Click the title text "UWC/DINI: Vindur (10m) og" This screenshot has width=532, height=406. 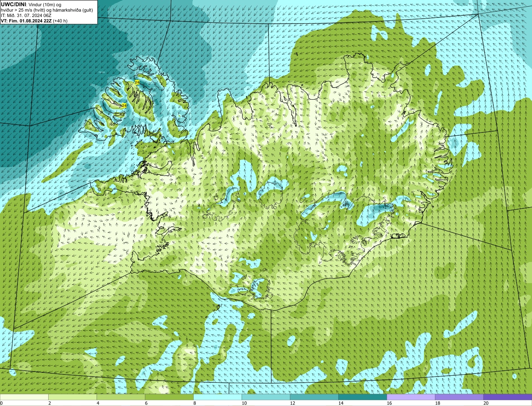point(31,4)
